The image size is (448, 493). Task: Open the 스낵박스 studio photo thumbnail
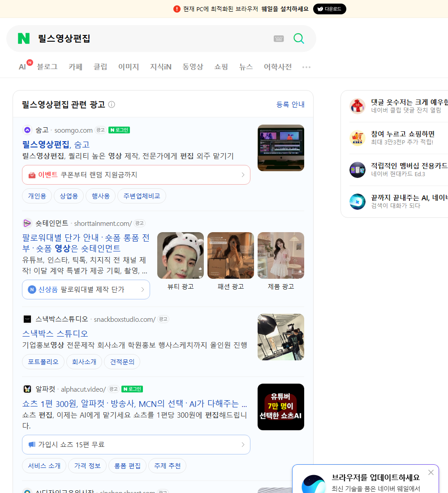coord(281,337)
